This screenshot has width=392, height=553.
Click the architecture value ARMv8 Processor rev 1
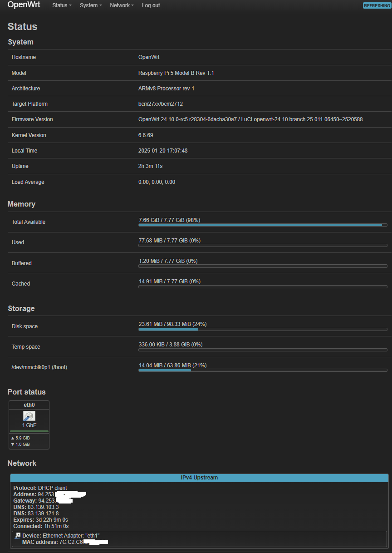[x=166, y=89]
